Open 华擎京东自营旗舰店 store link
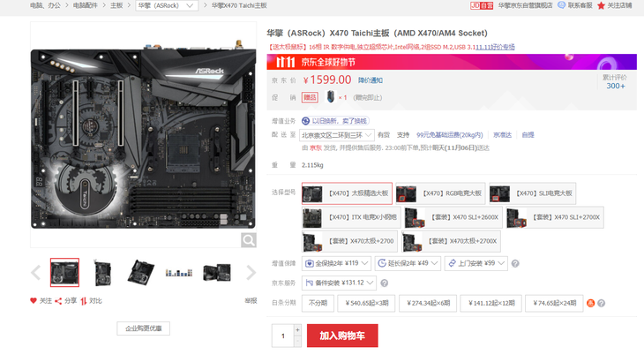 pyautogui.click(x=525, y=5)
